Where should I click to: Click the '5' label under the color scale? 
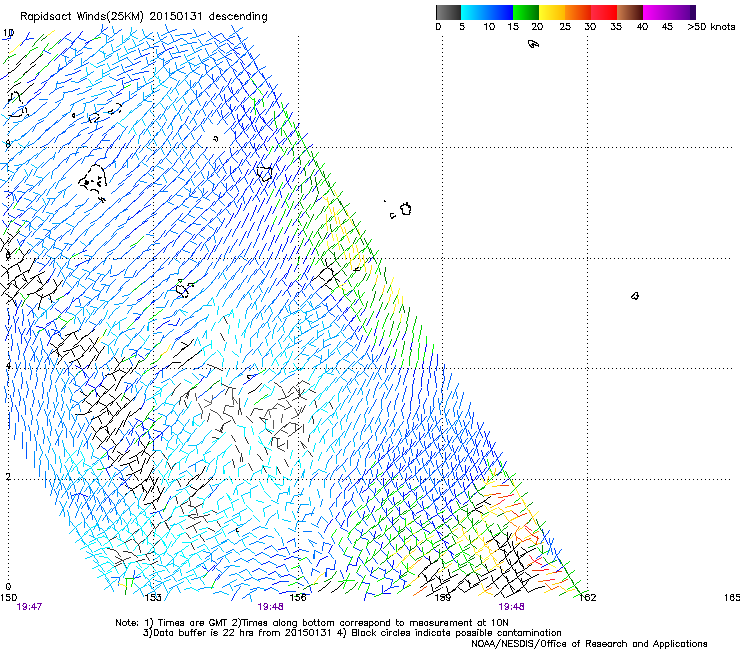tap(462, 26)
